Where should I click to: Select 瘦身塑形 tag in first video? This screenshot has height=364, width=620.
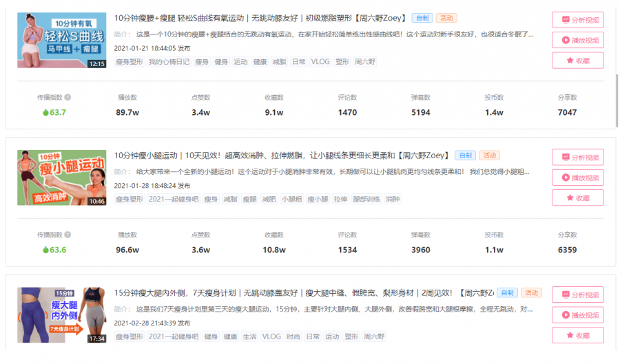130,62
